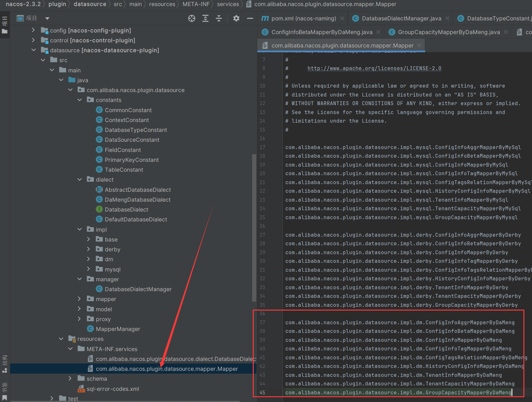Click the locate/select opened file target icon
The width and height of the screenshot is (532, 402).
point(192,18)
